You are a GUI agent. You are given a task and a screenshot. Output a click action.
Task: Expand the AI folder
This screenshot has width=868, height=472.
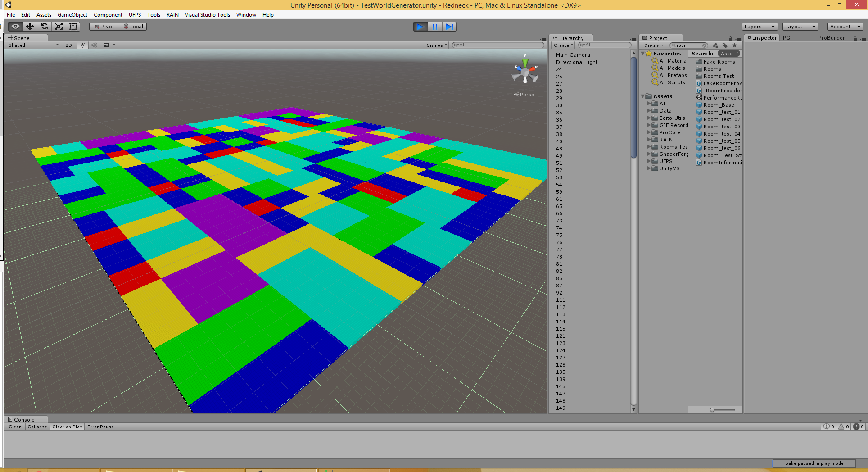(649, 104)
